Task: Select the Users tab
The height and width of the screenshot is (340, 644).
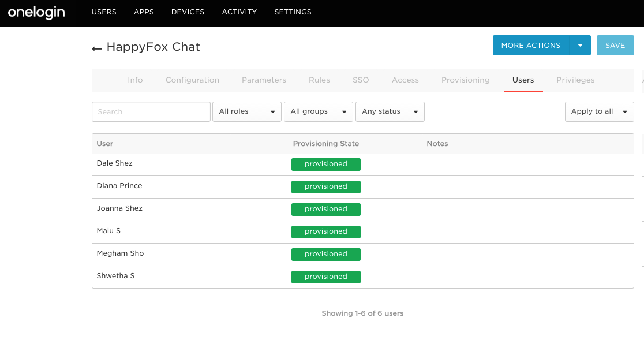Action: [523, 80]
